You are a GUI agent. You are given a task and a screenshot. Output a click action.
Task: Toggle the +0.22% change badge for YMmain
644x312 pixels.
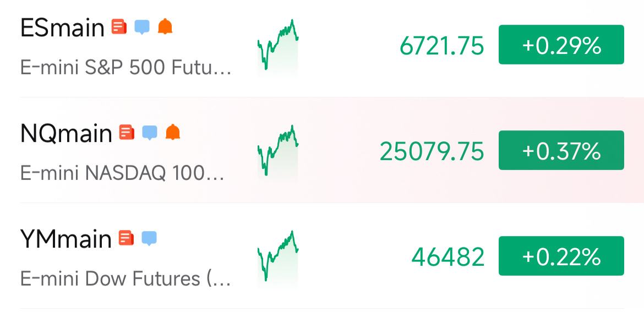pyautogui.click(x=561, y=256)
